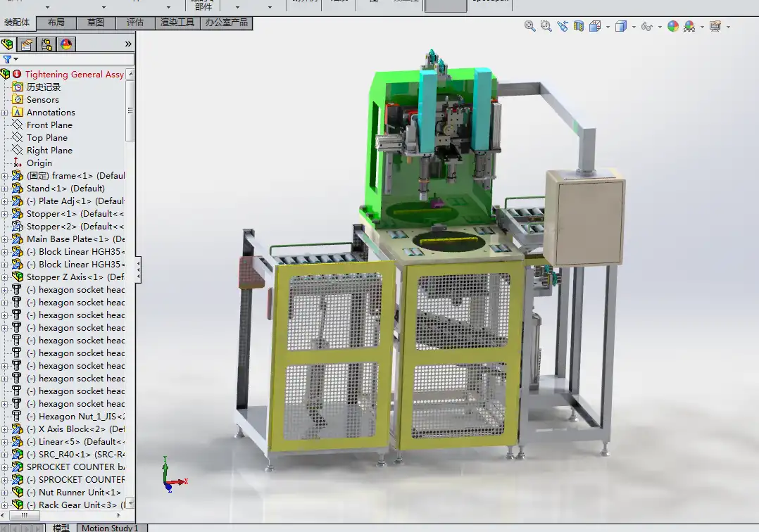Click the tree horizontal scrollbar thumb
Image resolution: width=759 pixels, height=532 pixels.
[x=24, y=516]
